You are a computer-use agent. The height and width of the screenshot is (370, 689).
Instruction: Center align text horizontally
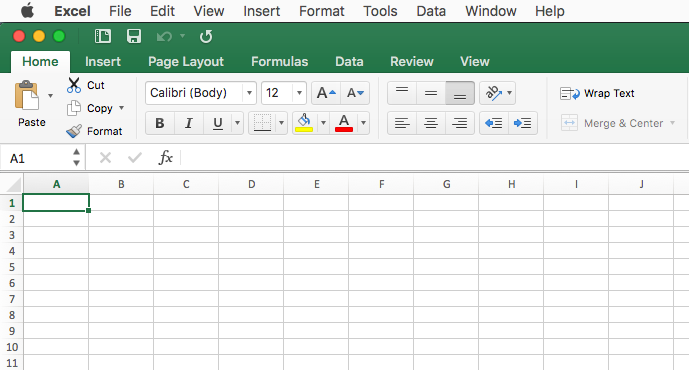[431, 123]
